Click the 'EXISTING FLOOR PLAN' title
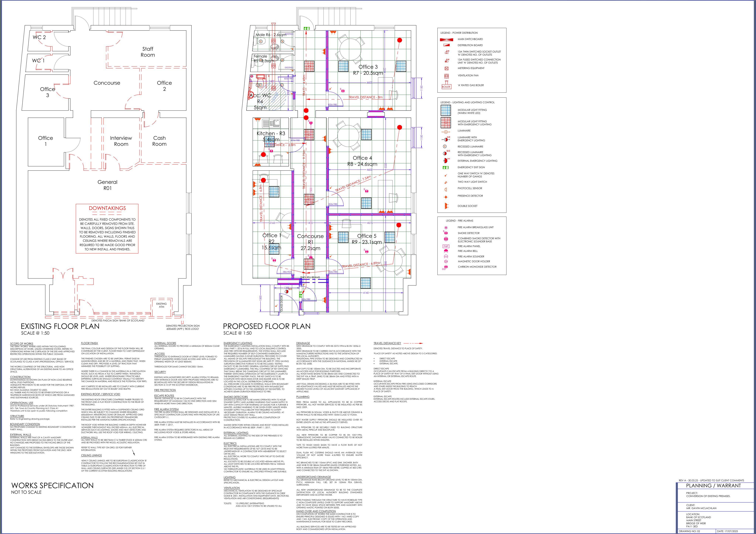Viewport: 756px width, 534px height. (x=60, y=326)
